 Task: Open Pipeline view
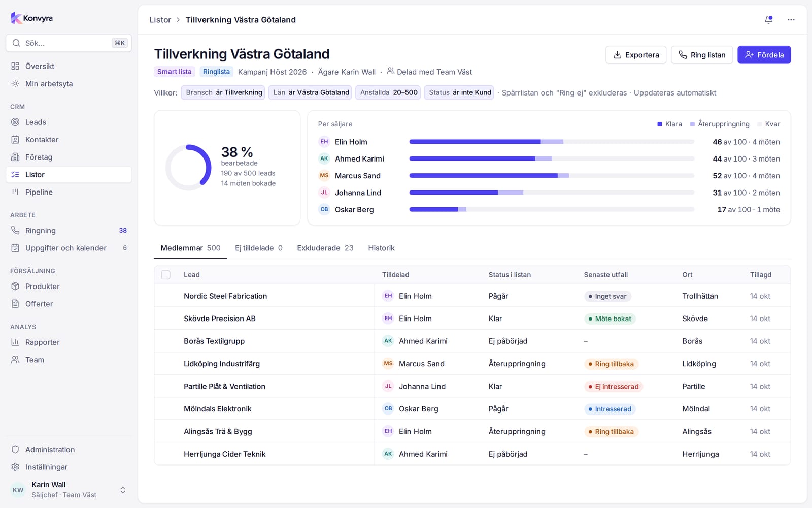point(69,192)
